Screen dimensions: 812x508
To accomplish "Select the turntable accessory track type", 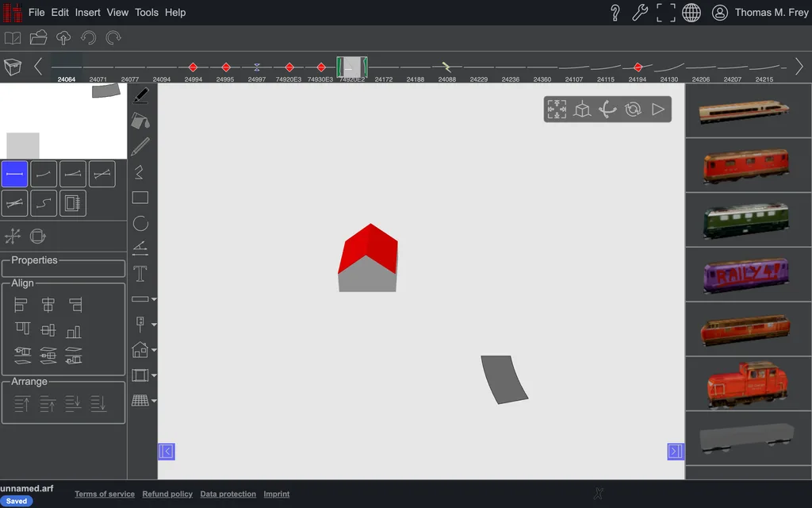I will tap(72, 202).
